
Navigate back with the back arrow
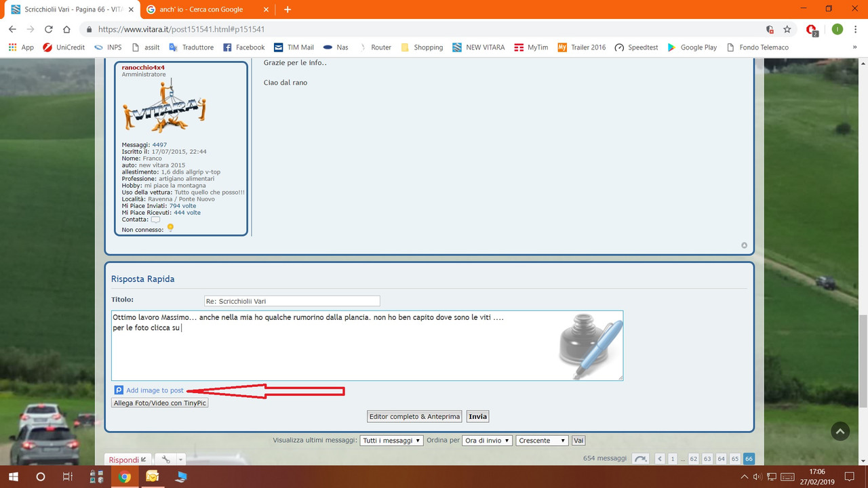pyautogui.click(x=12, y=29)
